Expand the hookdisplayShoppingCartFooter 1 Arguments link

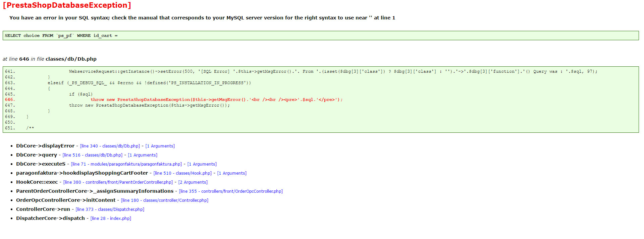click(232, 173)
